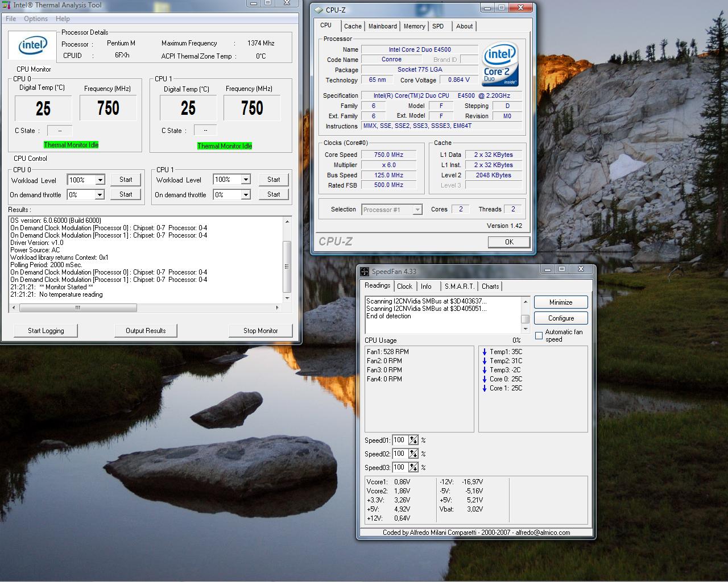Start CPU 0 on demand throttle
728x582 pixels.
tap(126, 194)
